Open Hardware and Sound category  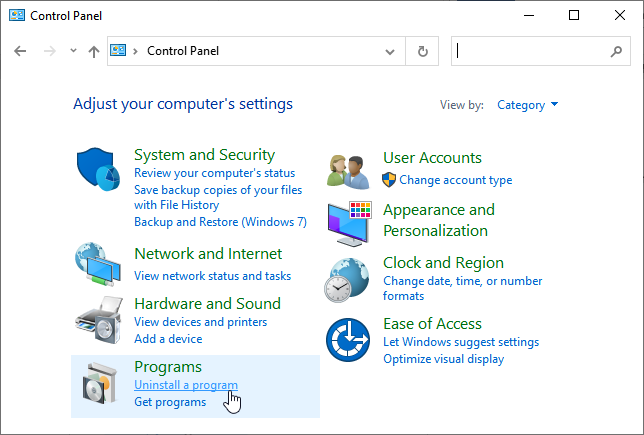click(x=207, y=304)
